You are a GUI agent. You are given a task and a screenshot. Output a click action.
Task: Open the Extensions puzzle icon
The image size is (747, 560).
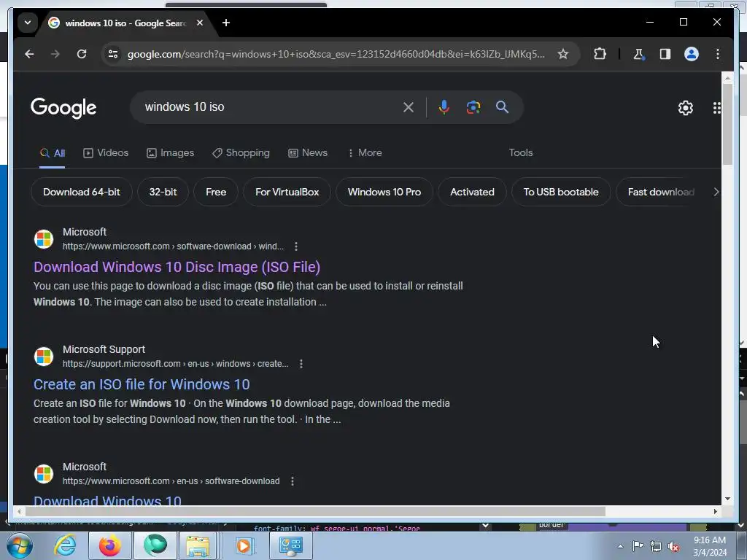click(600, 54)
